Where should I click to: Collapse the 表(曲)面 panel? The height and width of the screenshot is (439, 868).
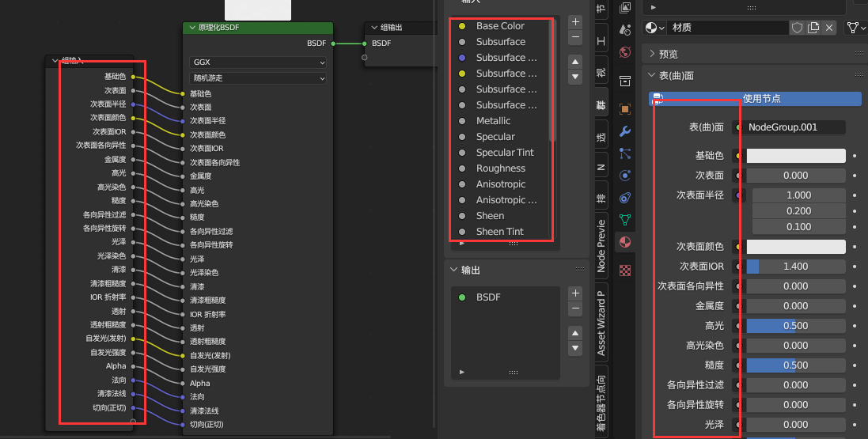coord(651,75)
